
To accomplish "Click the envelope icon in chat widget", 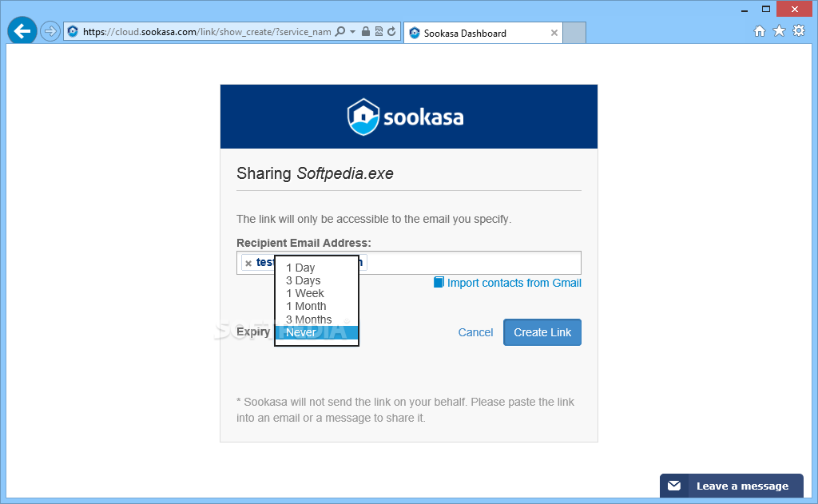I will point(674,486).
